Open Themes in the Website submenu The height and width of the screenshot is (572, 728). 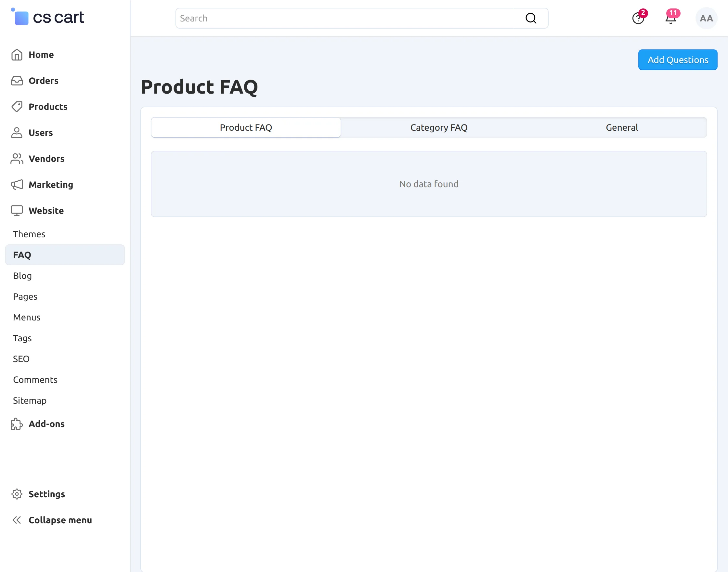29,234
